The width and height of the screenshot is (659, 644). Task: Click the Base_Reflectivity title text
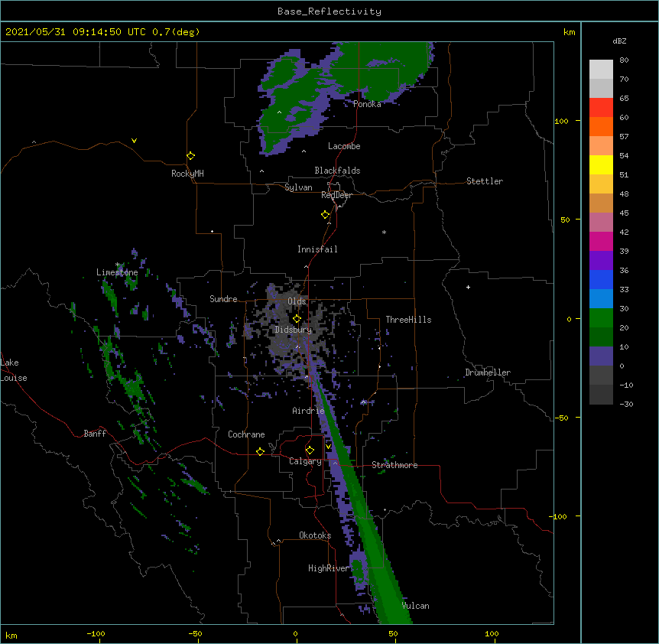(329, 11)
